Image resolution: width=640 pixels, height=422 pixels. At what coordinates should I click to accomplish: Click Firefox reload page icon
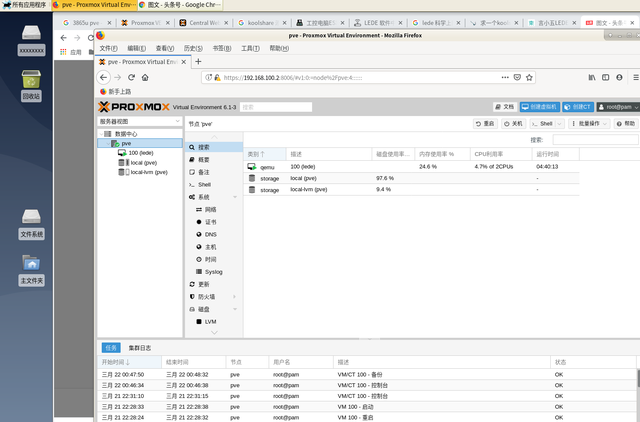click(131, 77)
